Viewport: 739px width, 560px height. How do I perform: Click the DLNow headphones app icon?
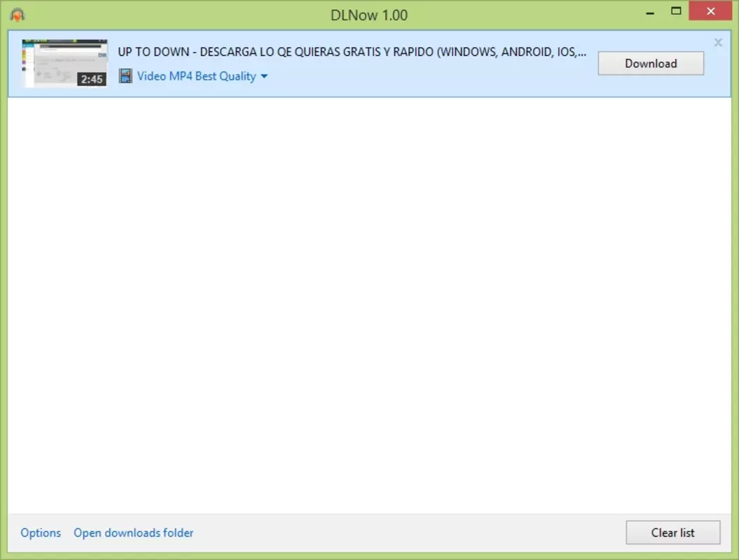coord(18,15)
